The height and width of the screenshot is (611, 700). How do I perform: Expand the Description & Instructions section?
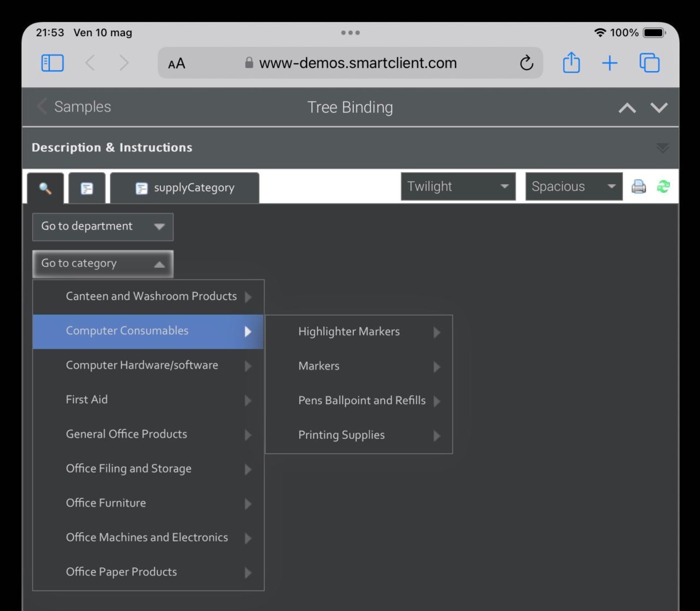point(662,148)
